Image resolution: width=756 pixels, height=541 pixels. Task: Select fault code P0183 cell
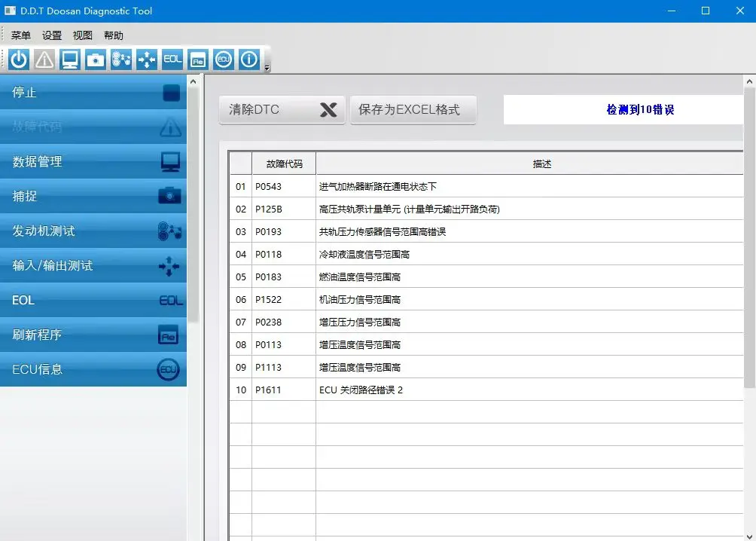click(284, 277)
